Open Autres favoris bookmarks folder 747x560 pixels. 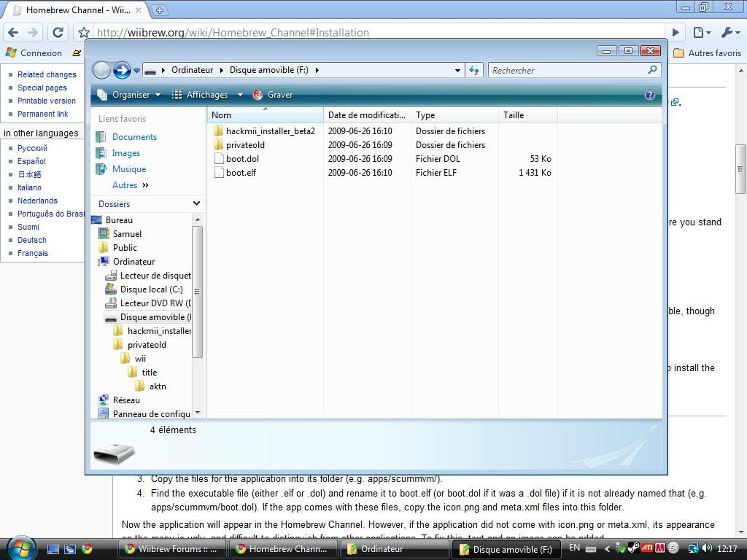click(x=708, y=52)
